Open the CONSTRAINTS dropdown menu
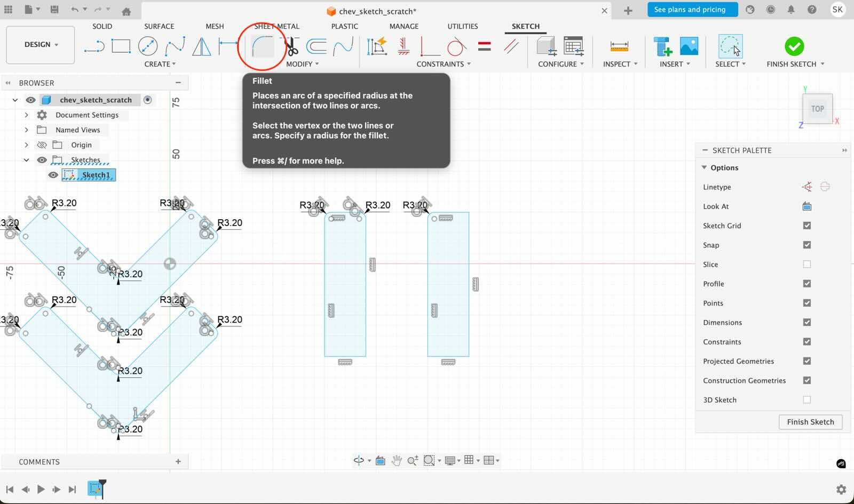Viewport: 854px width, 504px height. (x=444, y=64)
